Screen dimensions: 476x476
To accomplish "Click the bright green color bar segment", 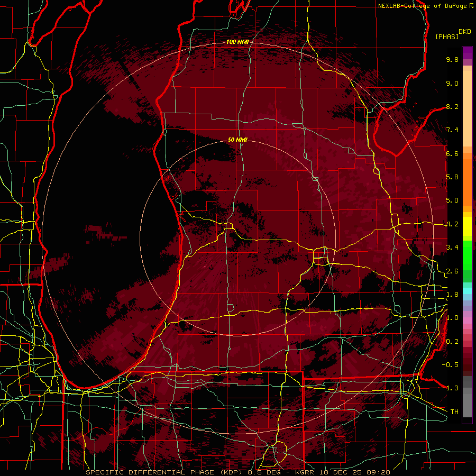I will [x=467, y=255].
